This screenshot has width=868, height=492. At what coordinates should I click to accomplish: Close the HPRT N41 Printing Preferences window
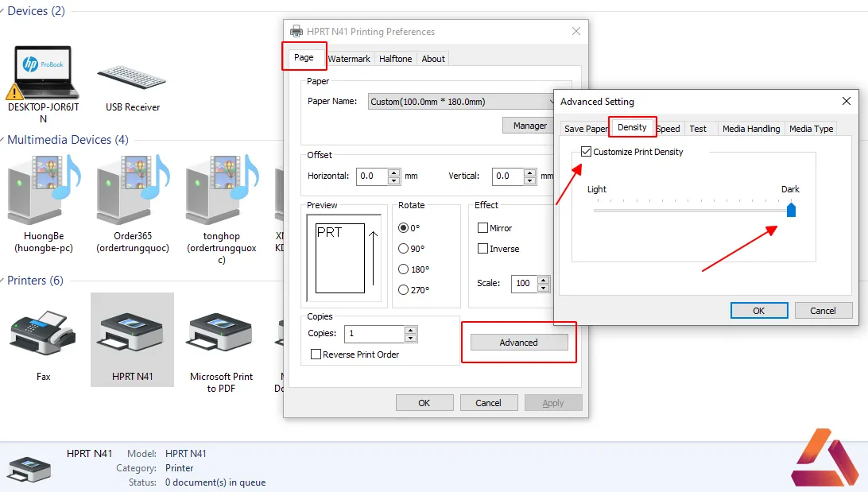pos(576,31)
